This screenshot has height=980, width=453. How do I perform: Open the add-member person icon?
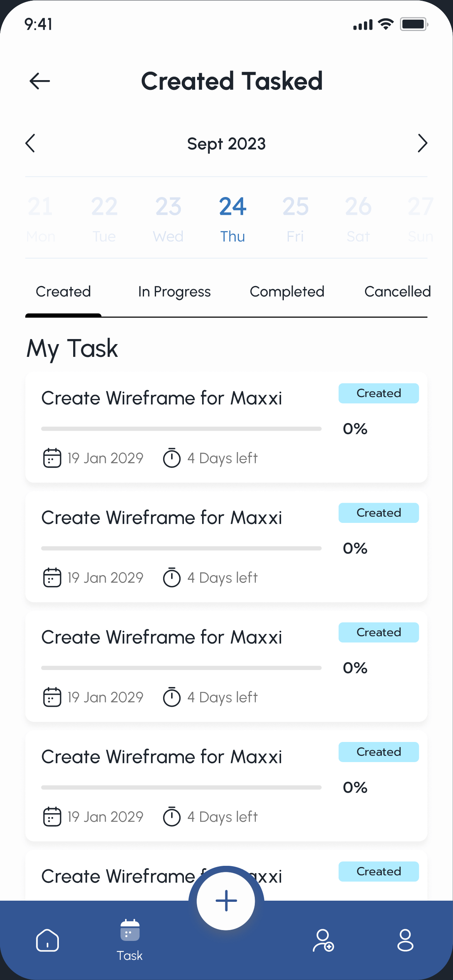coord(323,940)
